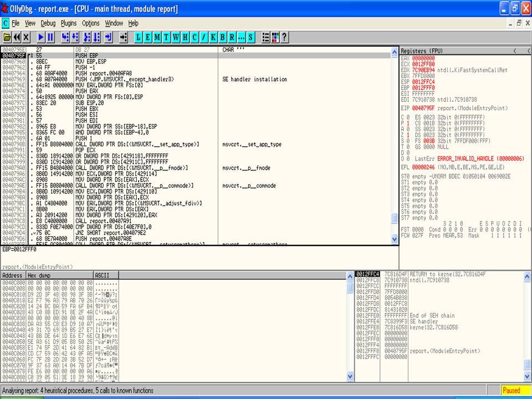Screen dimensions: 532x399
Task: Show the Call stack with the K button
Action: coord(213,37)
